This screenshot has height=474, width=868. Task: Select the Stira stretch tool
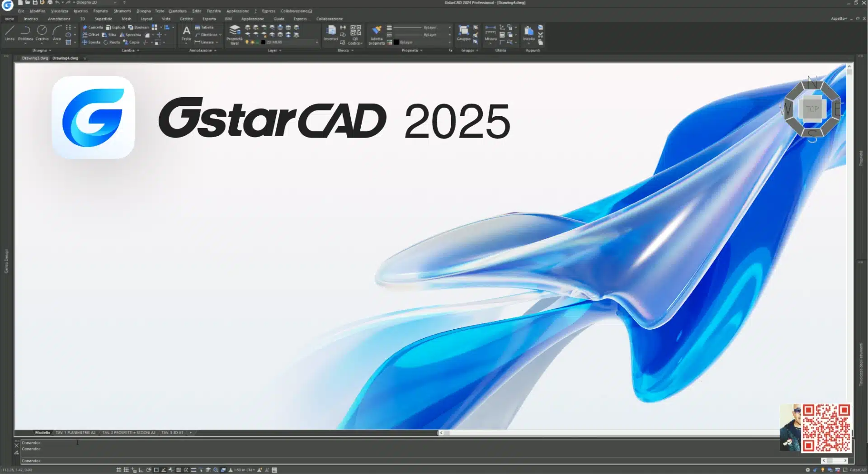[x=109, y=35]
